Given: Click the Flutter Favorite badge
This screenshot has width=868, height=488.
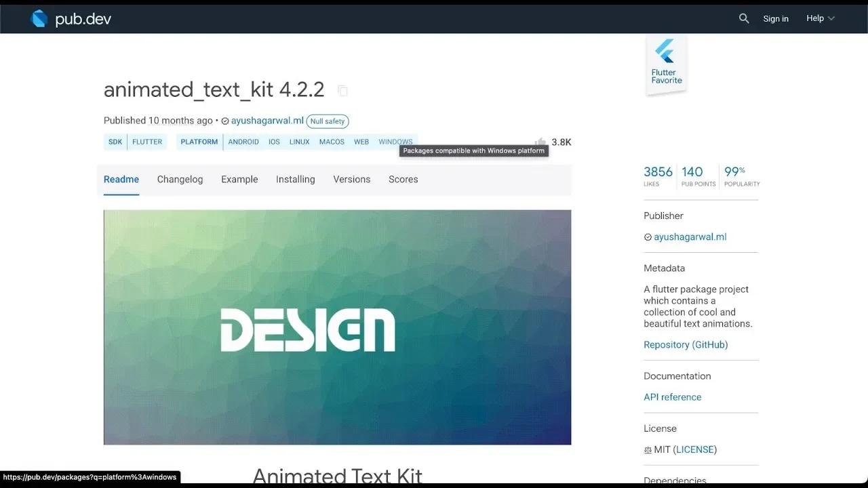Looking at the screenshot, I should (665, 62).
